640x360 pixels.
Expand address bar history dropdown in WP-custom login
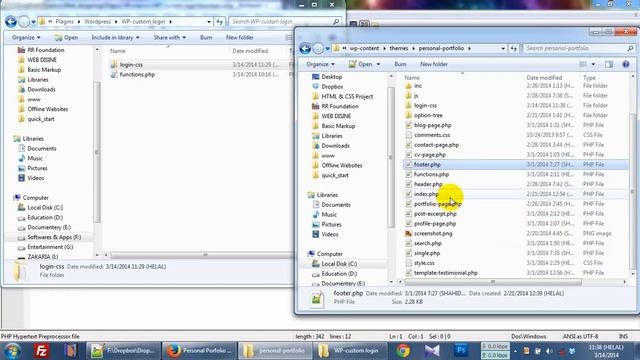[209, 21]
